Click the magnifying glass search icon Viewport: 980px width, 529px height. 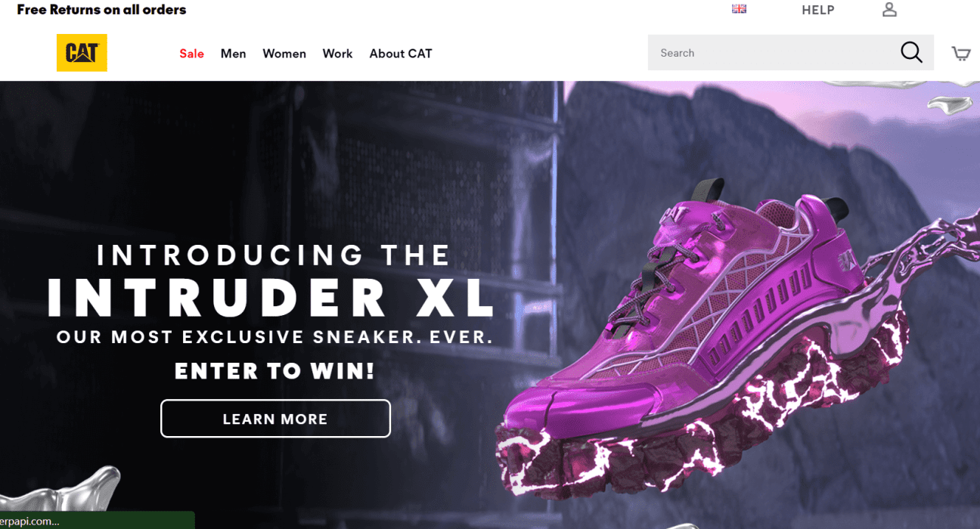coord(911,53)
